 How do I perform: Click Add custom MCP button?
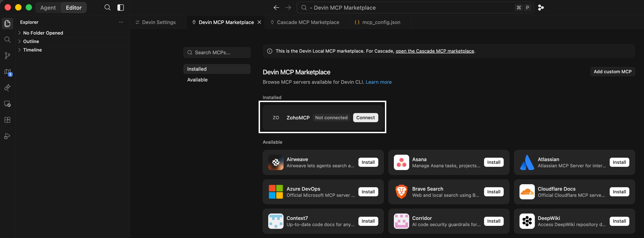click(612, 71)
